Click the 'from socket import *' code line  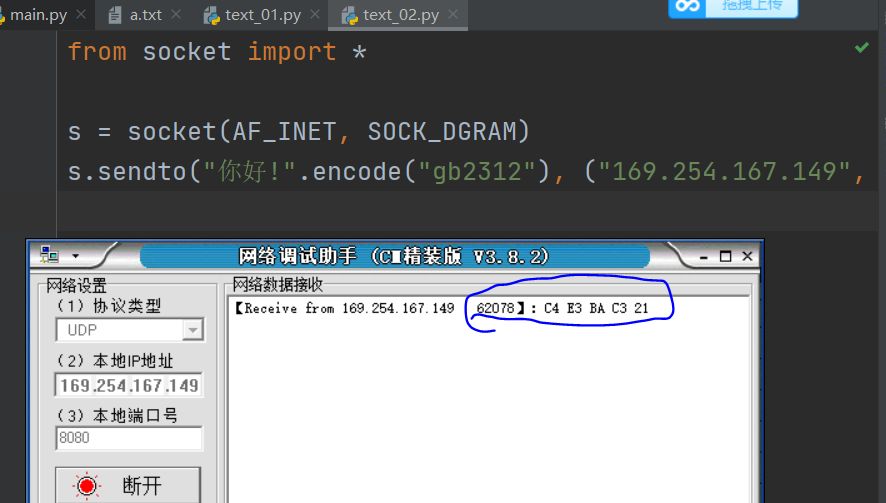(x=218, y=52)
